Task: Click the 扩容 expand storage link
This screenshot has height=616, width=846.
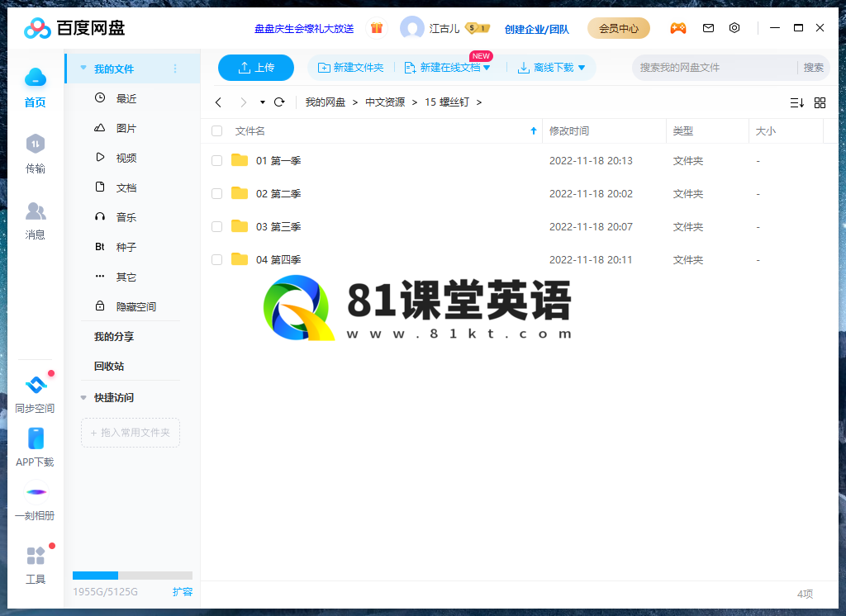Action: [183, 592]
